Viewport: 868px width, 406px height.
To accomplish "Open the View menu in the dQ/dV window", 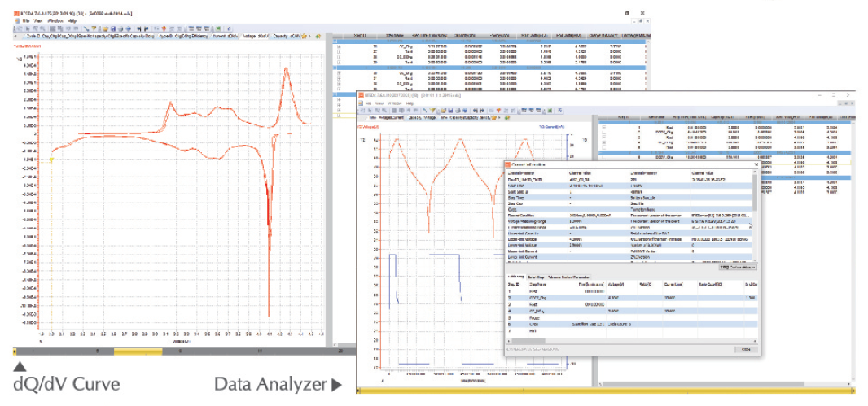I will 38,21.
